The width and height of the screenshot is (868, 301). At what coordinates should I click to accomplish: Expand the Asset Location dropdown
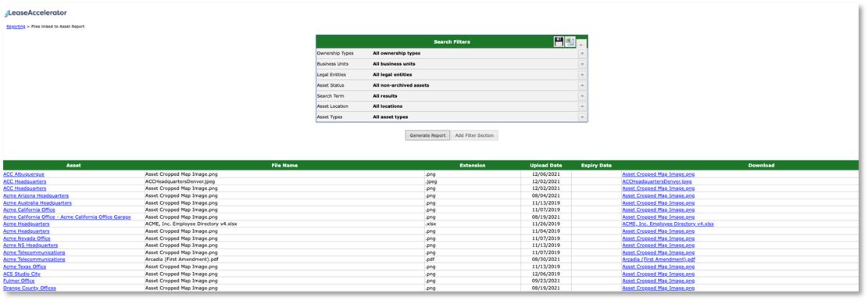click(582, 106)
